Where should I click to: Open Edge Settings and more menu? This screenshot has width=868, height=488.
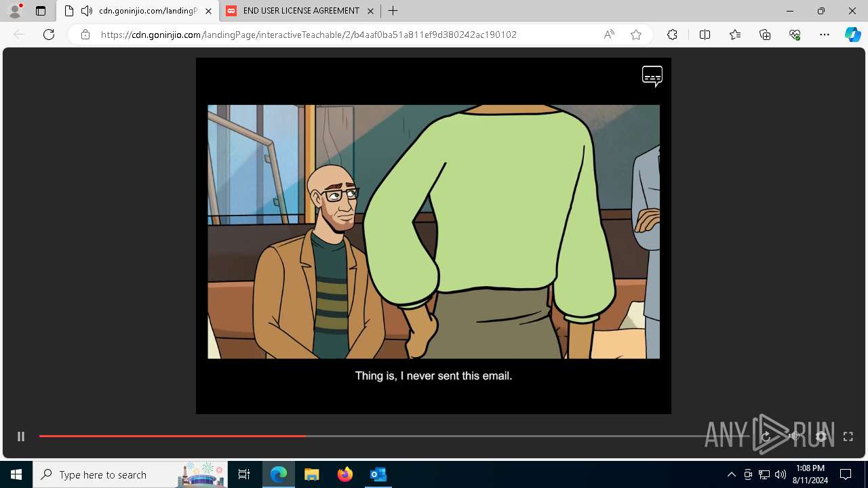coord(825,35)
